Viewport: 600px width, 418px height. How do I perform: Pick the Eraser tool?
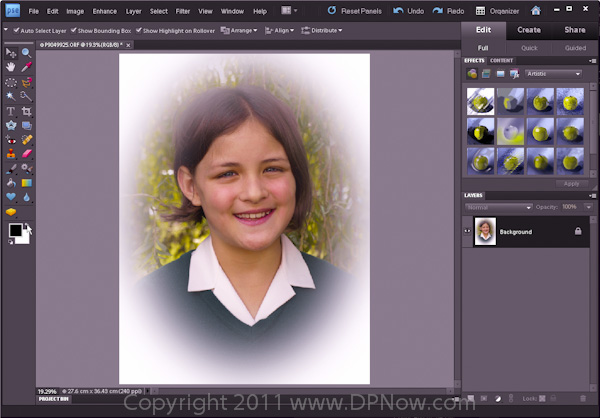coord(26,154)
